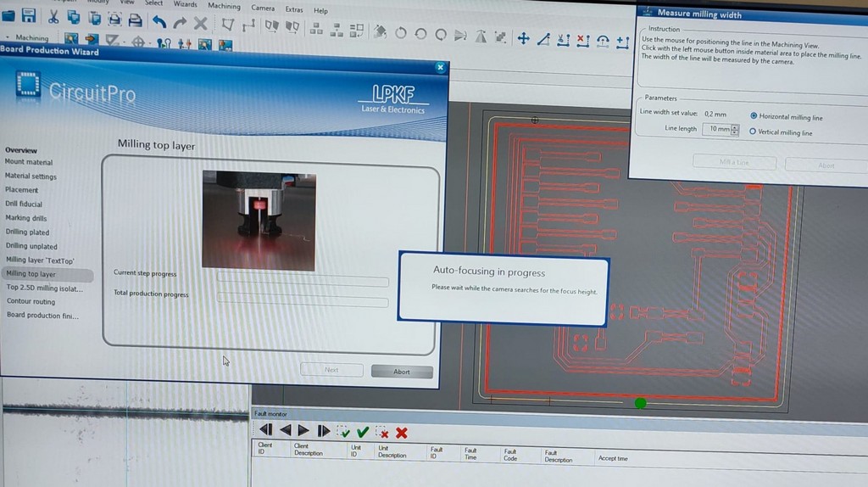
Task: Click the Current step progress bar
Action: [303, 279]
